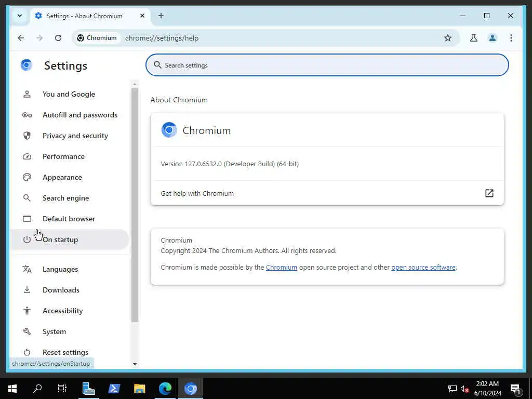The height and width of the screenshot is (399, 532).
Task: Open PowerShell from the taskbar
Action: 114,389
